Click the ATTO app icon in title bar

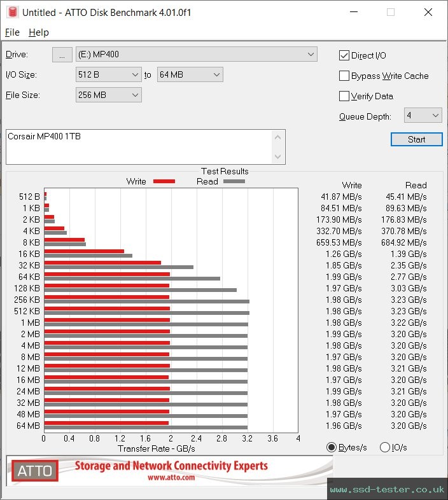tap(13, 12)
